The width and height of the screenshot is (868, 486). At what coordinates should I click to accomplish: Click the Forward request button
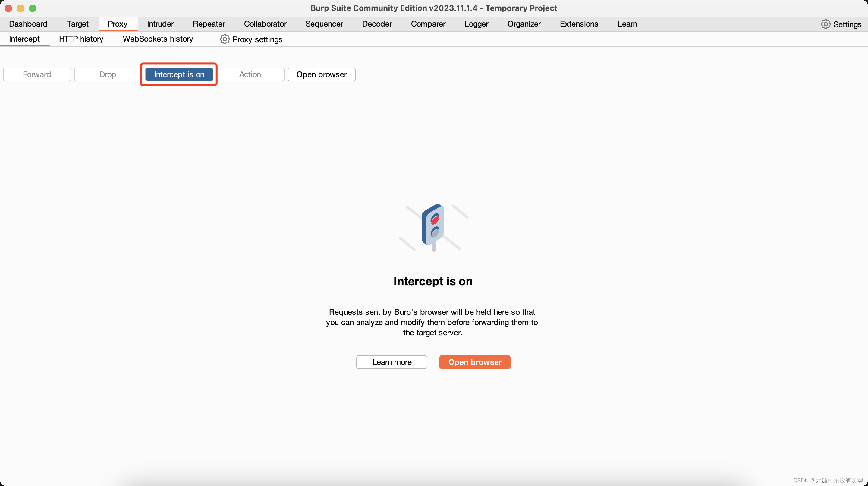click(x=36, y=74)
